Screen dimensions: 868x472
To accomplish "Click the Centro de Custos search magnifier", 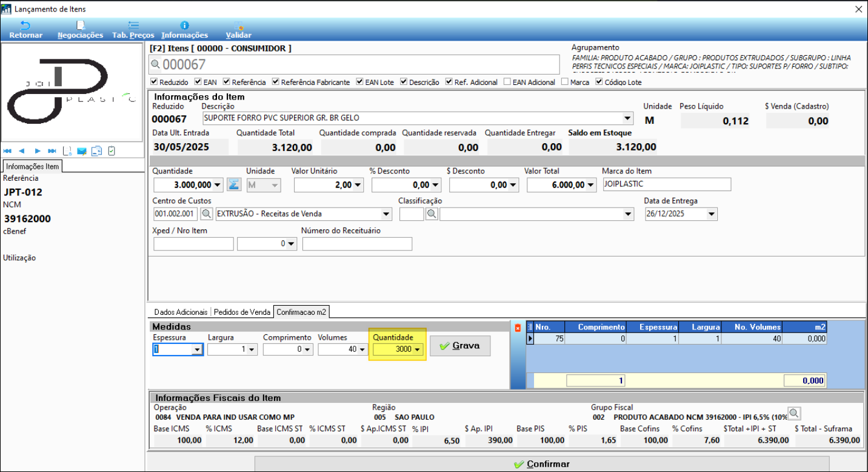I will coord(207,214).
